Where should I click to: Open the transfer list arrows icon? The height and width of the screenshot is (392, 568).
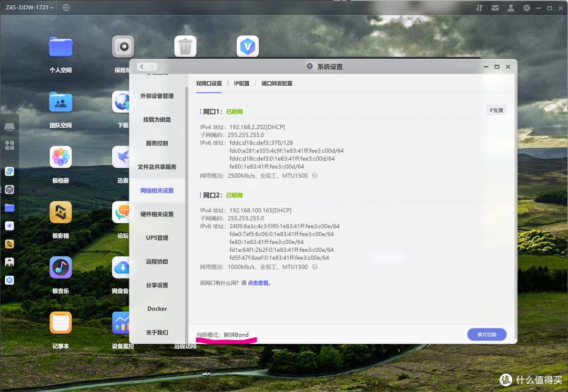click(x=479, y=7)
